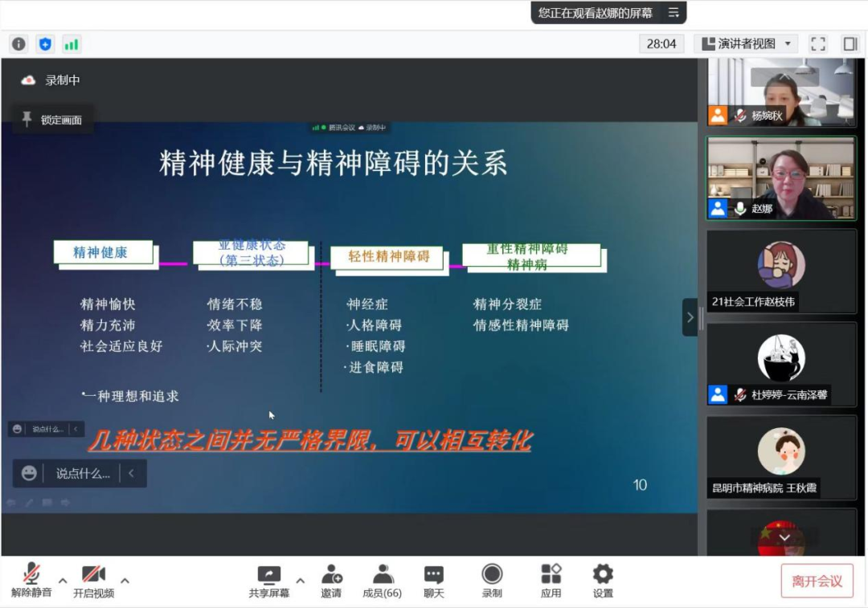868x608 pixels.
Task: Start Share Screen (共享屏幕)
Action: click(x=268, y=581)
